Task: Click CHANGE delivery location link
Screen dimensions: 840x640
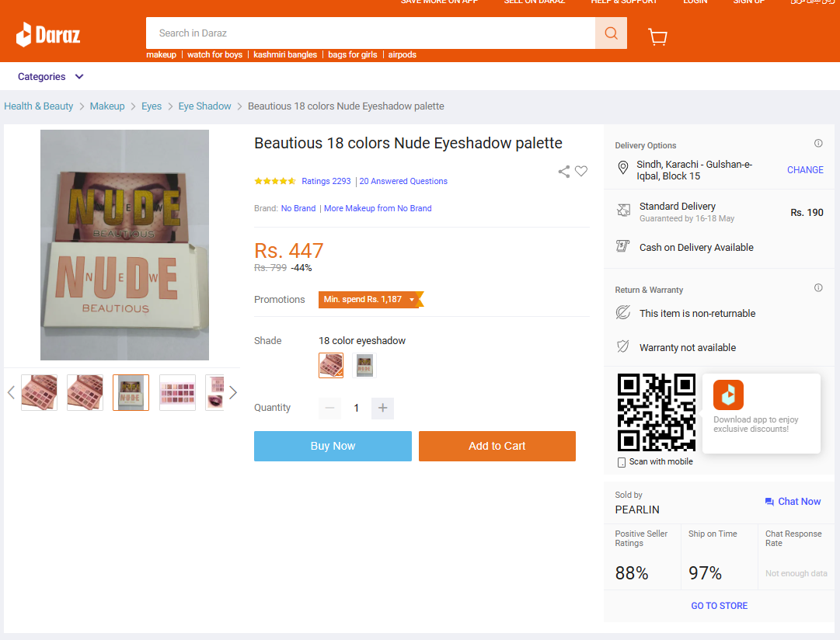Action: click(805, 170)
